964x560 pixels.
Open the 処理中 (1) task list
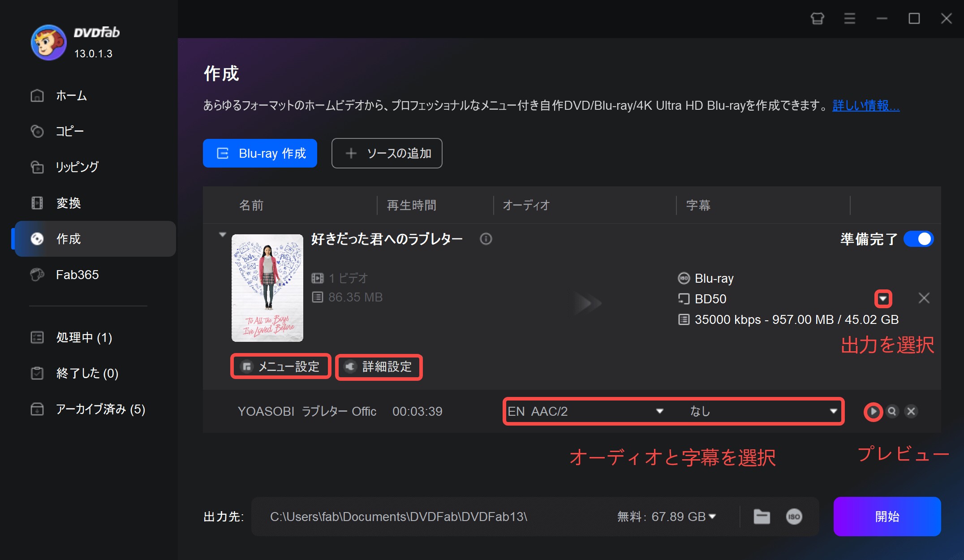[84, 337]
